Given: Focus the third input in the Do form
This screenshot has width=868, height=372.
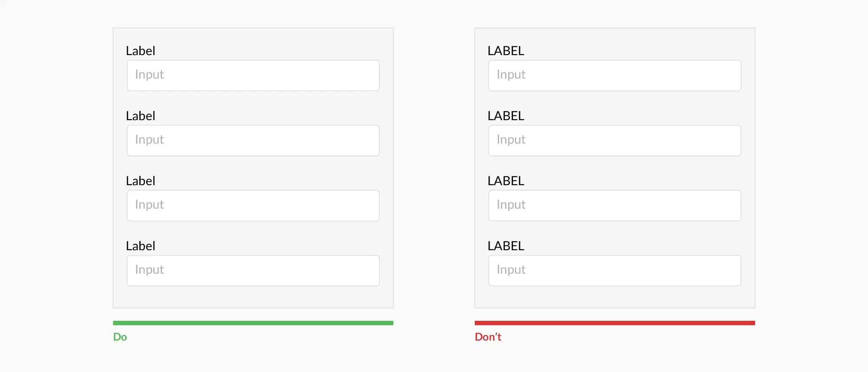Looking at the screenshot, I should pos(253,206).
